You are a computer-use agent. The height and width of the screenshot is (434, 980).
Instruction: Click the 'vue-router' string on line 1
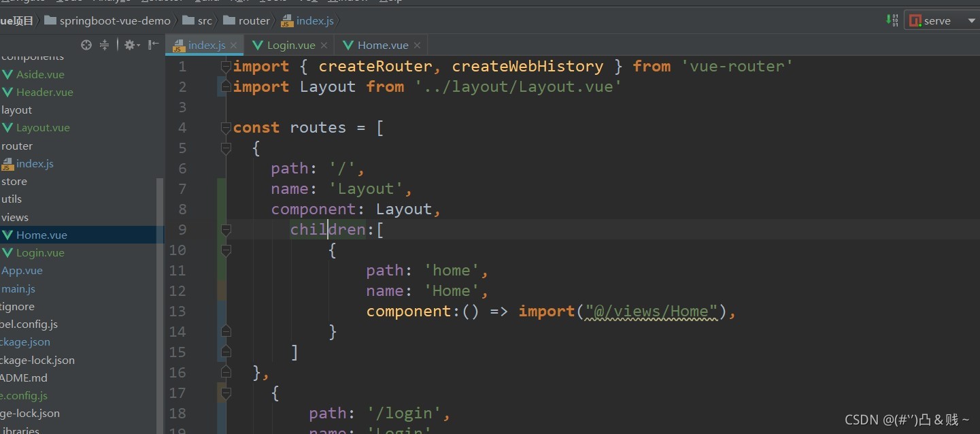(x=737, y=66)
